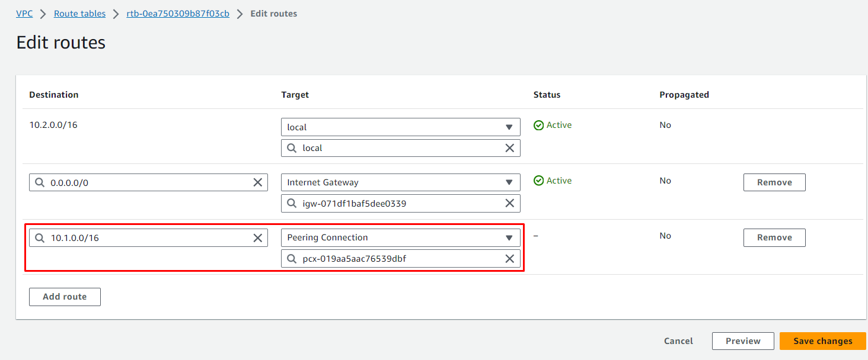The width and height of the screenshot is (868, 360).
Task: Clear the igw-071df1baf5dee0339 target value
Action: tap(509, 203)
